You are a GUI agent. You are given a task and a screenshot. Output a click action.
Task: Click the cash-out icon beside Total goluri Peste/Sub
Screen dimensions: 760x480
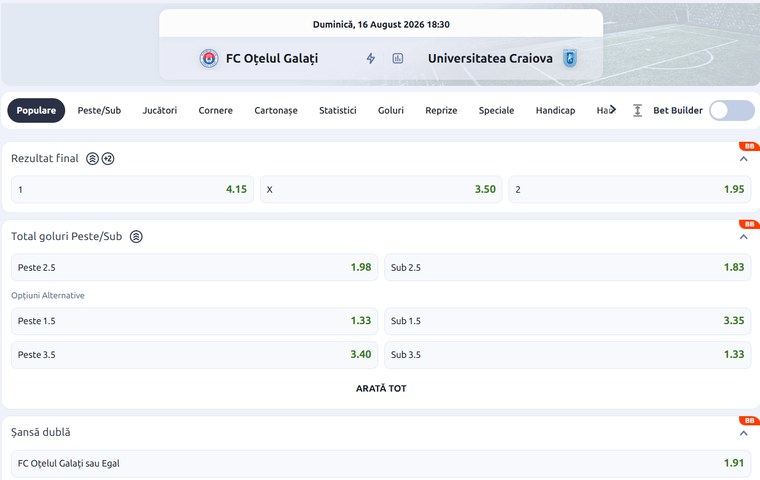point(136,237)
